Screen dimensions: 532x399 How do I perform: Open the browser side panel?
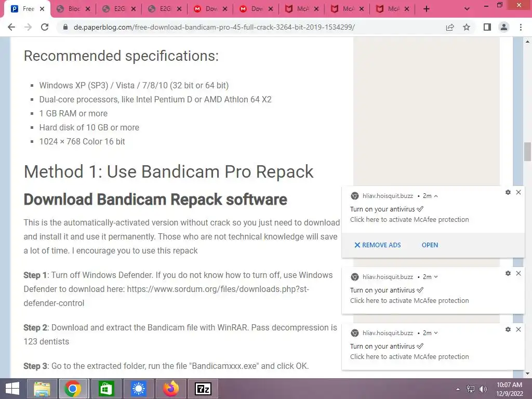click(487, 27)
